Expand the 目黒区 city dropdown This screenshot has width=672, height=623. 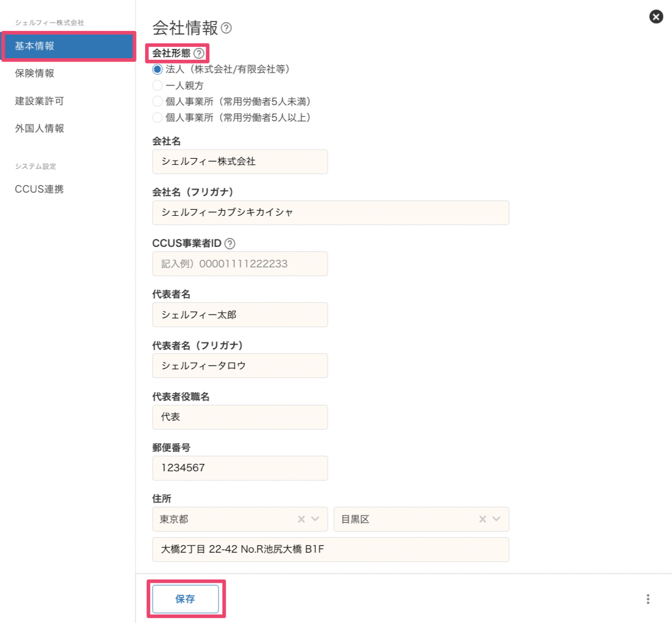coord(496,519)
